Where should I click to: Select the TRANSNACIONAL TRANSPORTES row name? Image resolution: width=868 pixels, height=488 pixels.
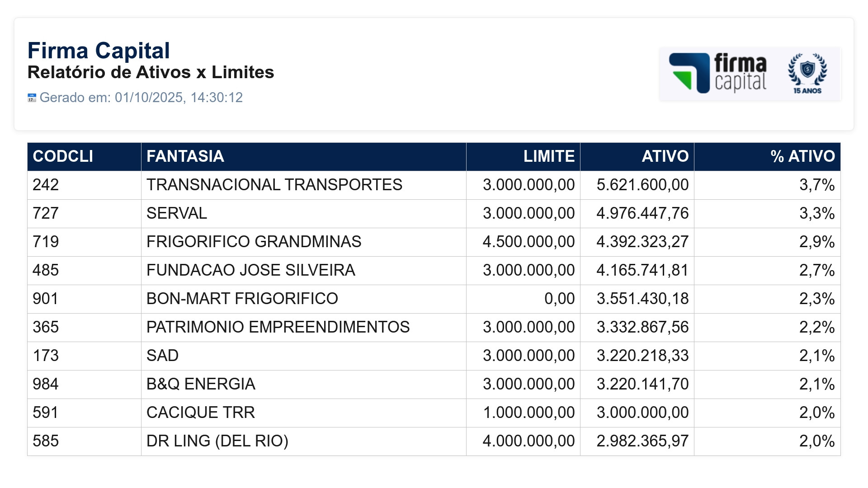[274, 185]
